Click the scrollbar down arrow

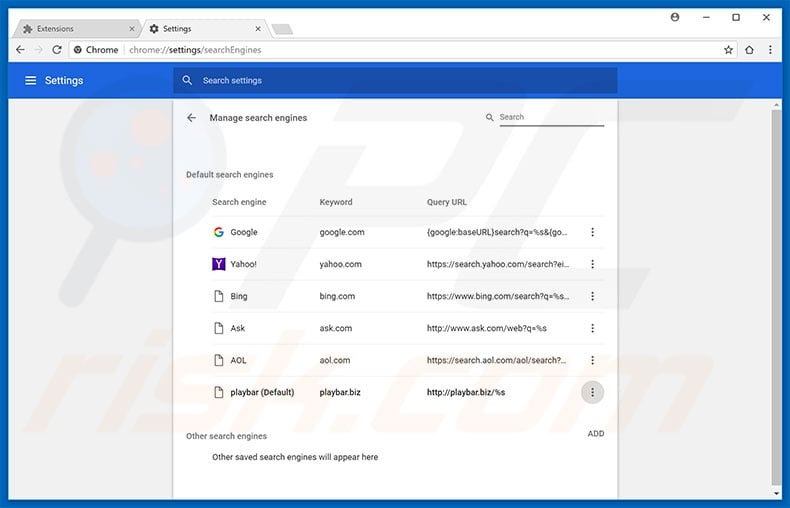point(776,494)
